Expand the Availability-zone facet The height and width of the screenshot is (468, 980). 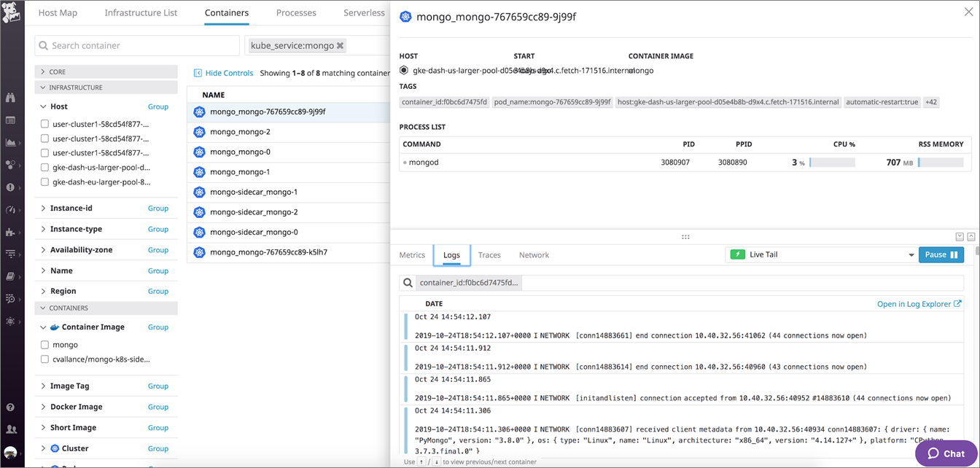43,250
